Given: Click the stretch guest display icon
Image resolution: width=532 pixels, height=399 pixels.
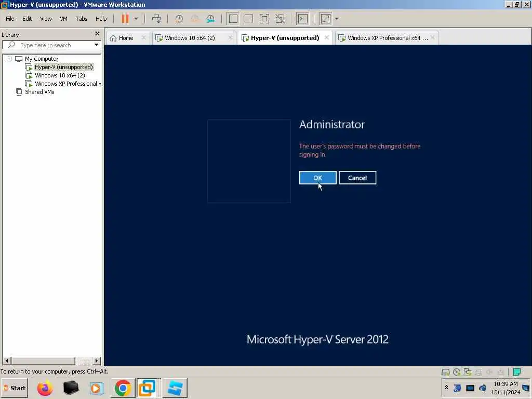Looking at the screenshot, I should click(x=325, y=19).
